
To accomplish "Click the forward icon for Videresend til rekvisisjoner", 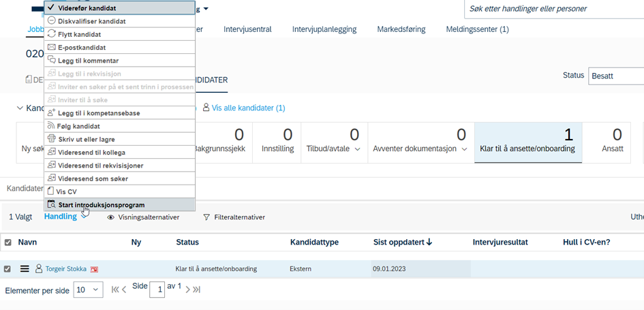I will click(51, 165).
